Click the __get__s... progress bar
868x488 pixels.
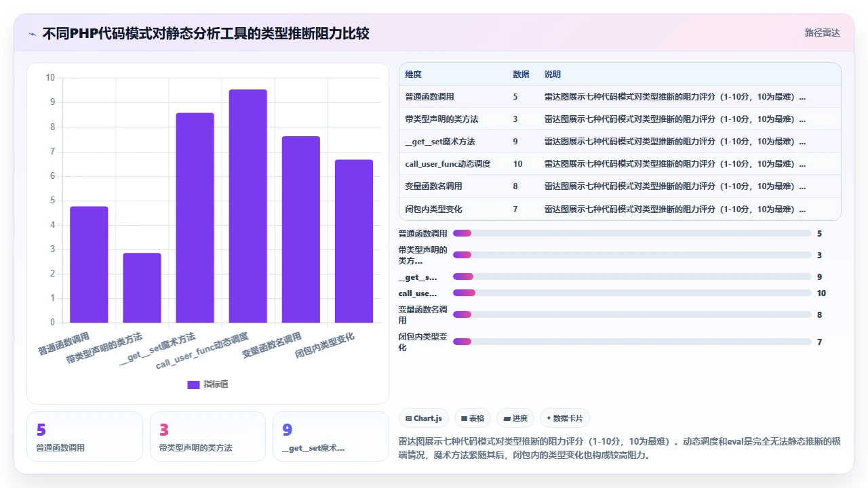(x=632, y=277)
